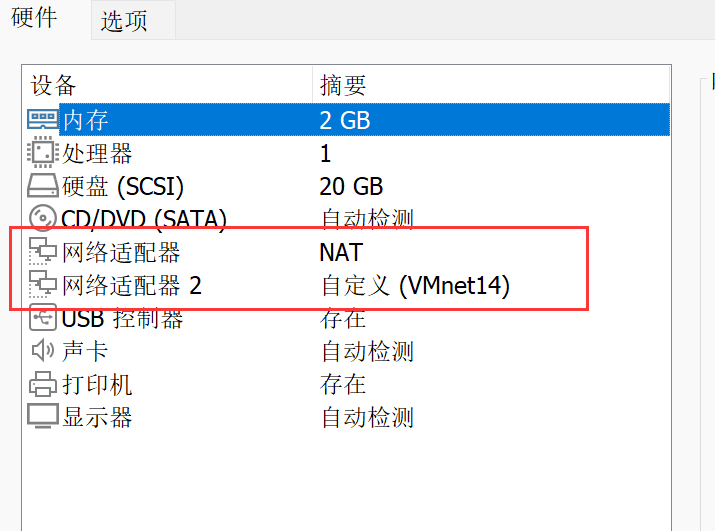Click the 2 GB memory summary value
The height and width of the screenshot is (531, 715).
[345, 120]
